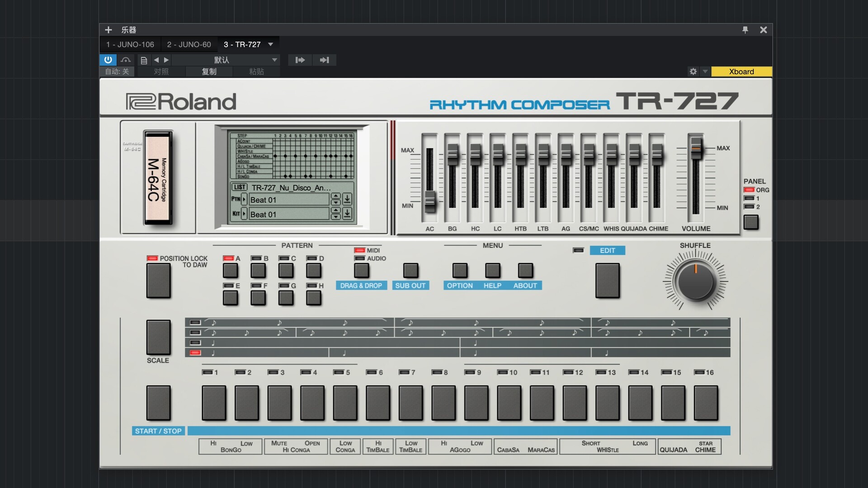This screenshot has width=868, height=488.
Task: Step pattern Beat 01 up/down stepper
Action: [335, 199]
